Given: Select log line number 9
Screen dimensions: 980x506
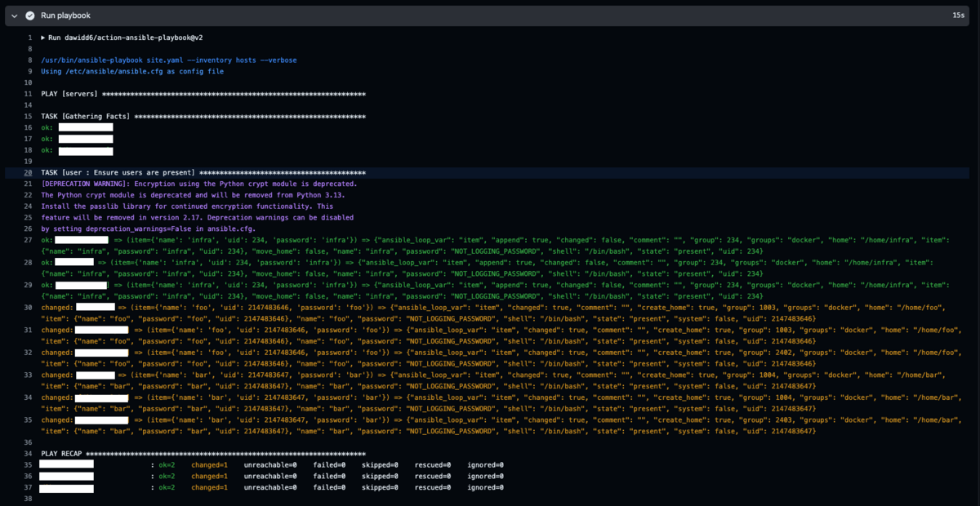Looking at the screenshot, I should (x=29, y=72).
